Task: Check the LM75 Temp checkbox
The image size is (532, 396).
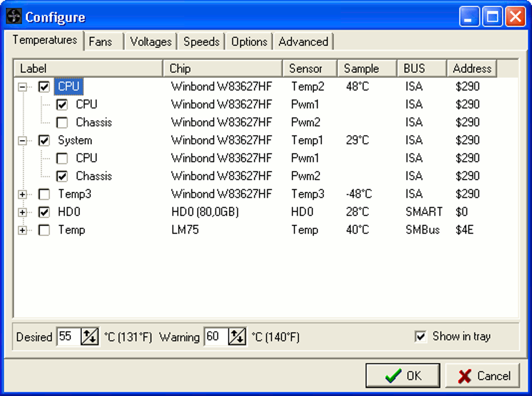Action: [x=44, y=230]
